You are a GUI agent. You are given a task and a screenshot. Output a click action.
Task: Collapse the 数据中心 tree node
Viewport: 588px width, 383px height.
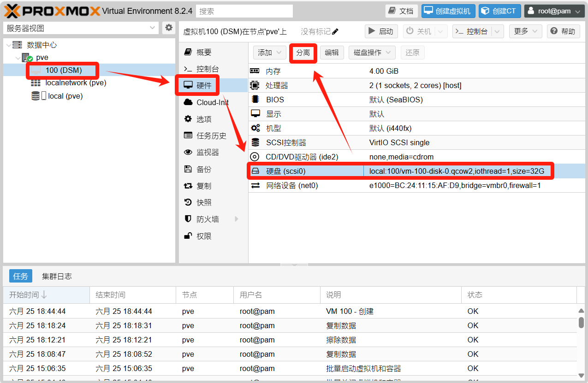pos(8,45)
